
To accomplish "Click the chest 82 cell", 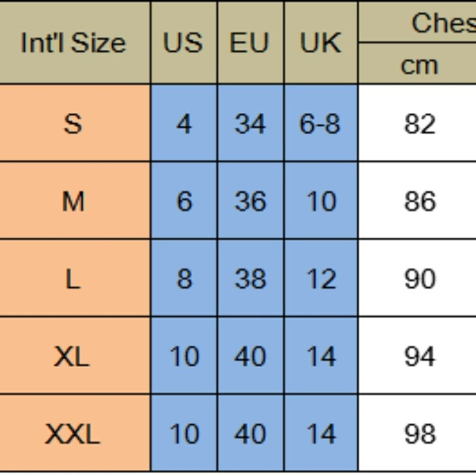I will click(417, 123).
